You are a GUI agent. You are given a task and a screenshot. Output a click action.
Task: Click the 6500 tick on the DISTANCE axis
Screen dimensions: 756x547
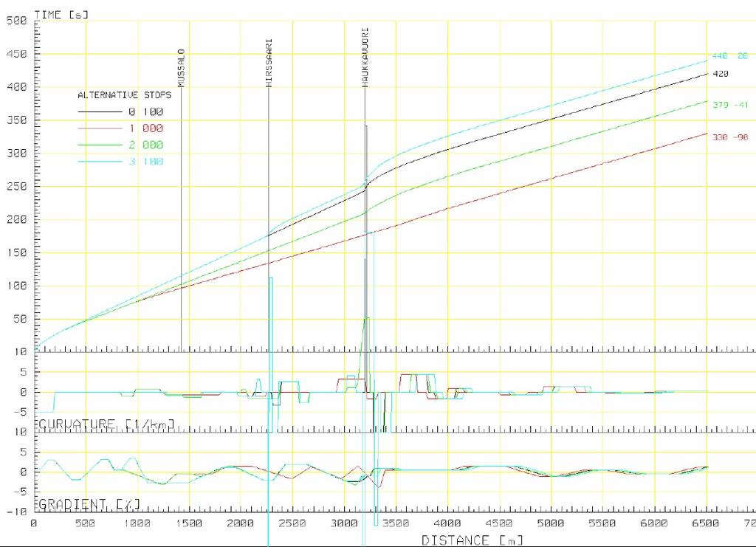[707, 523]
